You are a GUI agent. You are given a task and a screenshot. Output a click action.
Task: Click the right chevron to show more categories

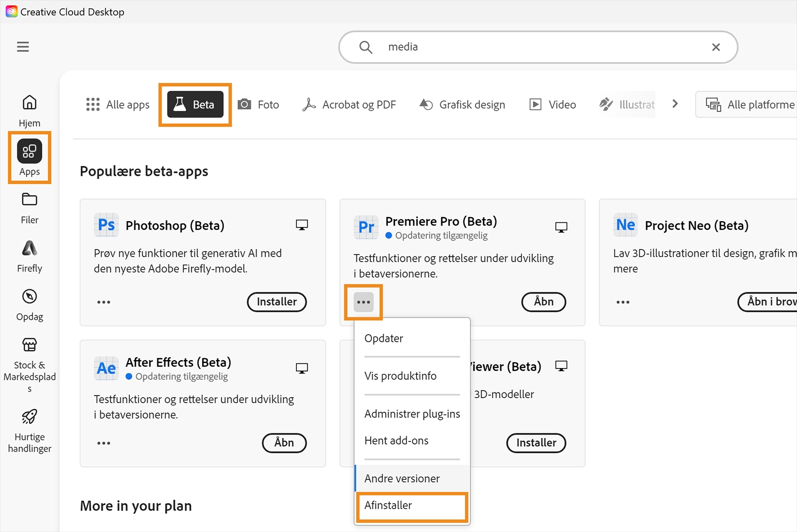pyautogui.click(x=675, y=104)
